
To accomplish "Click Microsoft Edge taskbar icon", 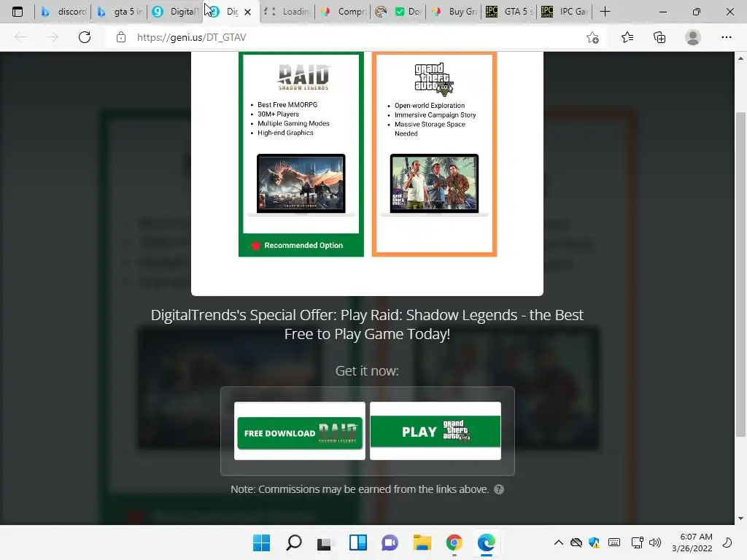I will pos(486,542).
